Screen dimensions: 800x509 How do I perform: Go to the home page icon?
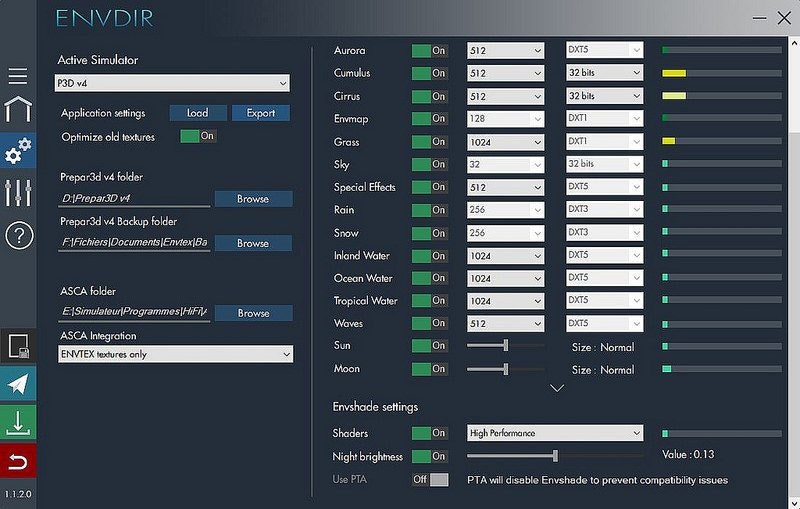18,109
